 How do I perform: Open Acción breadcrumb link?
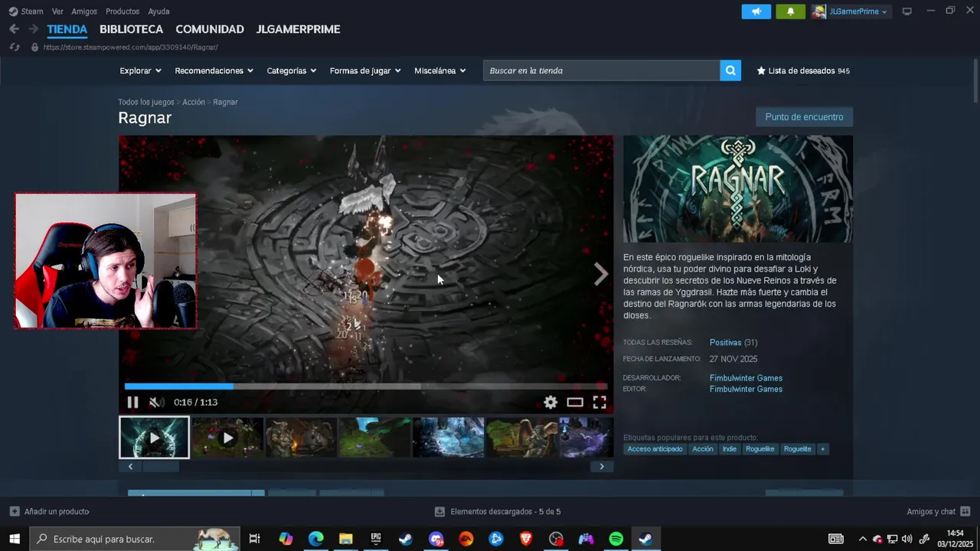coord(194,102)
